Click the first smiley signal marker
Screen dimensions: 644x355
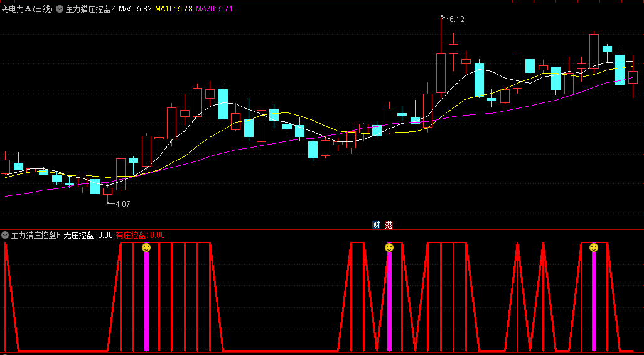[x=146, y=248]
